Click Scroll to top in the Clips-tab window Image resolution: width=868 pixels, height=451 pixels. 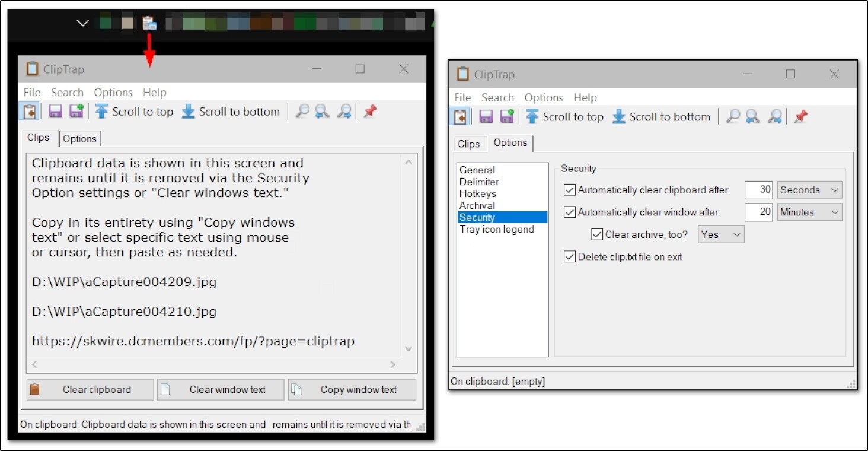tap(135, 112)
